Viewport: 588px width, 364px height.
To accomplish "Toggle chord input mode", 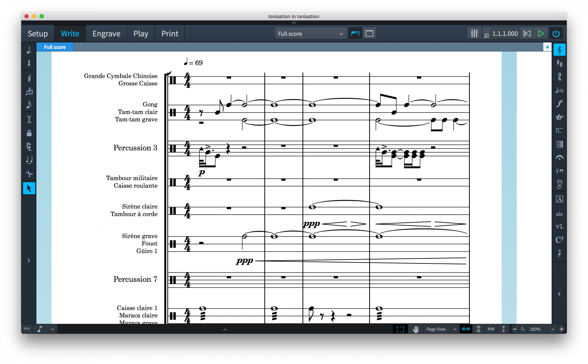I will tap(29, 78).
